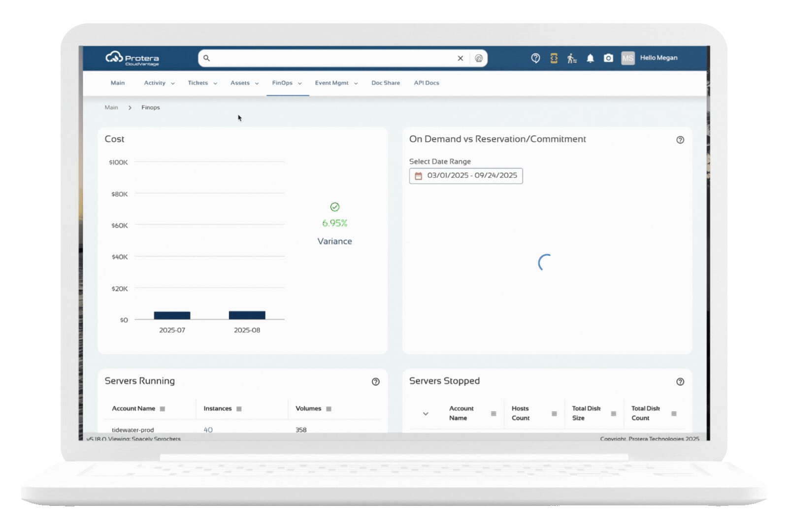The image size is (788, 532).
Task: Open help for Servers Stopped panel
Action: click(x=680, y=382)
